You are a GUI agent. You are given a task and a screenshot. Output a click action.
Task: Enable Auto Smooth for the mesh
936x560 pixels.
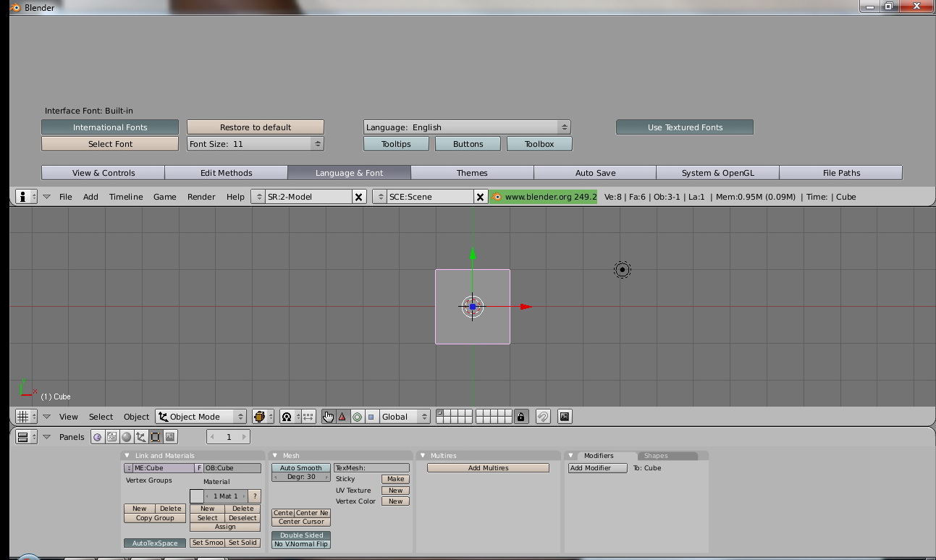(x=301, y=468)
